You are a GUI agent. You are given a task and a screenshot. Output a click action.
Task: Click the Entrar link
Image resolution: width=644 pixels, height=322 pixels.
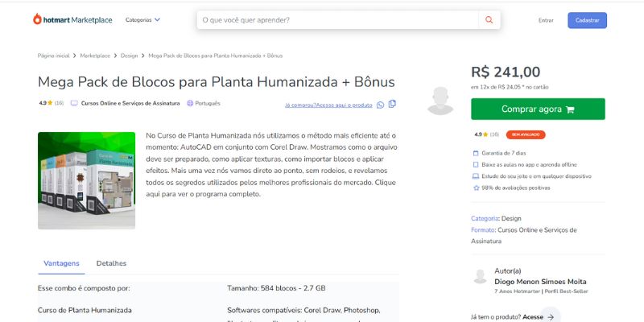click(546, 20)
